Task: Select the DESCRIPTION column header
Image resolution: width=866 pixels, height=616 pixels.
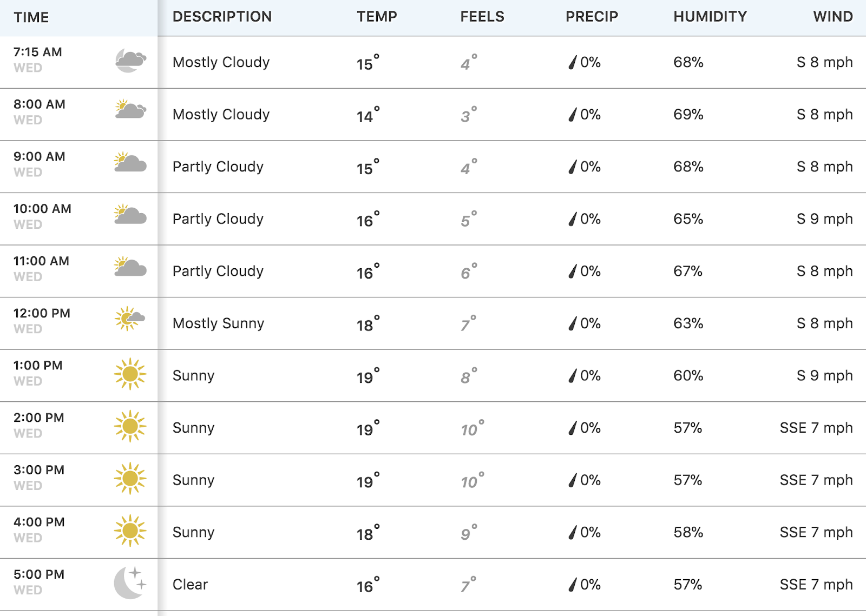Action: (x=222, y=17)
